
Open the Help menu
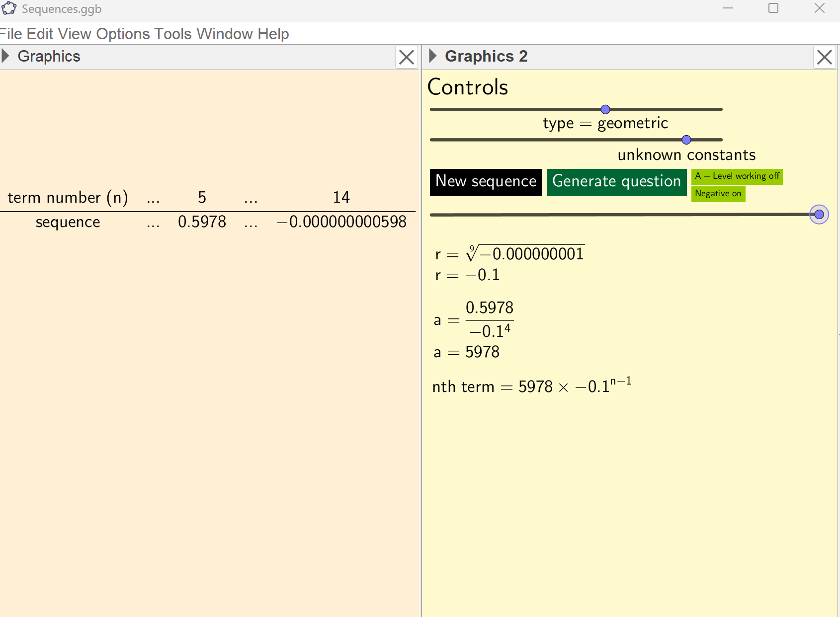click(273, 34)
